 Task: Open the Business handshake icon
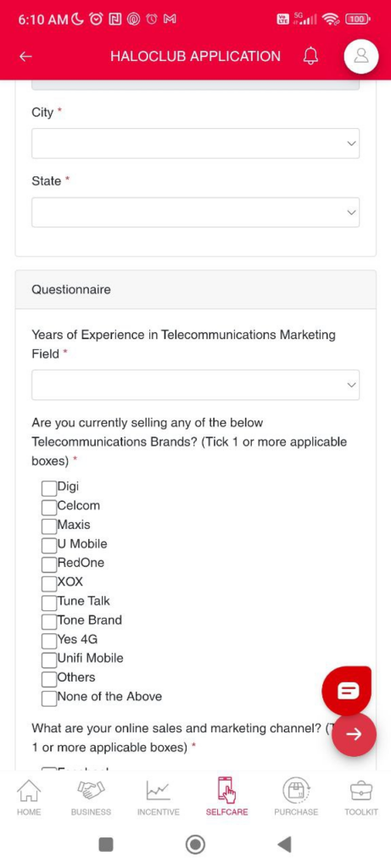[x=91, y=797]
